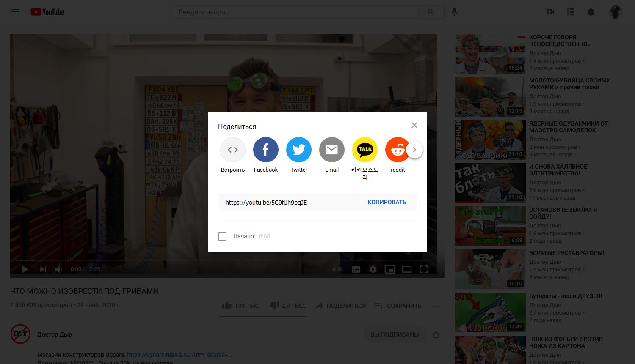This screenshot has height=364, width=635.
Task: Focus the Введите запрос search box
Action: click(x=295, y=12)
